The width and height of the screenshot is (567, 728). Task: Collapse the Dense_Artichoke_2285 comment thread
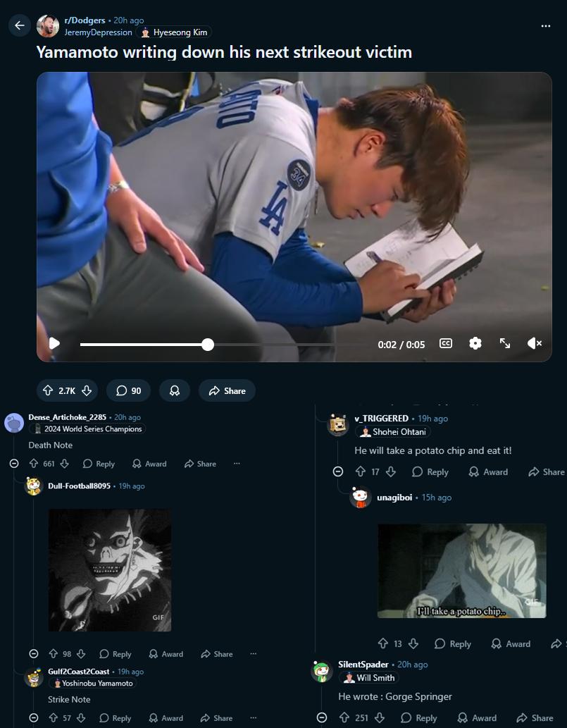coord(13,464)
